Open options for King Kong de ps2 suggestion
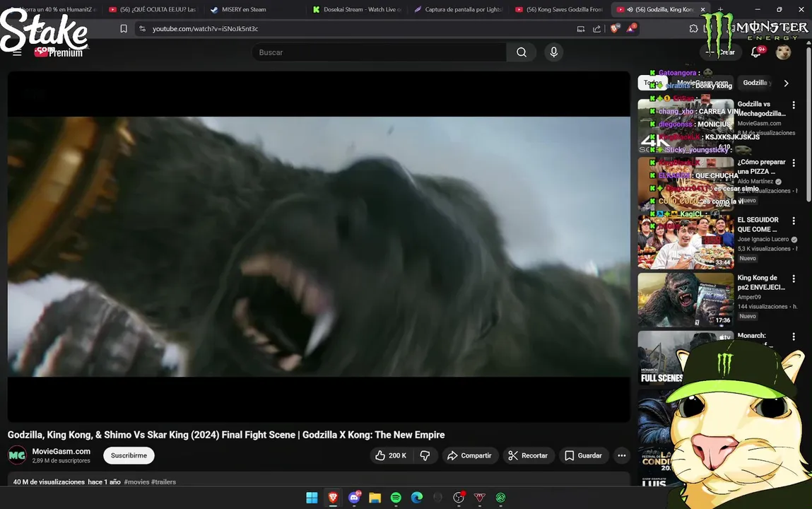This screenshot has height=509, width=812. pos(794,279)
